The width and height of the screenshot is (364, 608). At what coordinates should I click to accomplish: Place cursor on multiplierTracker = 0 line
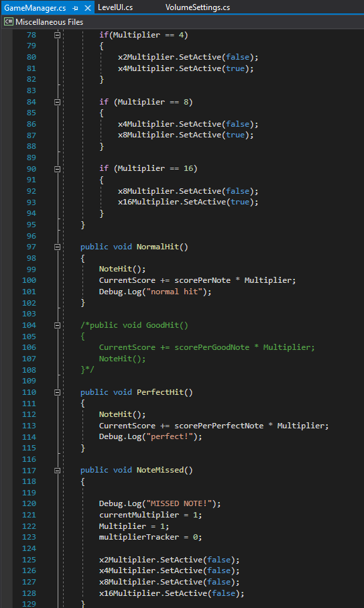(x=151, y=537)
